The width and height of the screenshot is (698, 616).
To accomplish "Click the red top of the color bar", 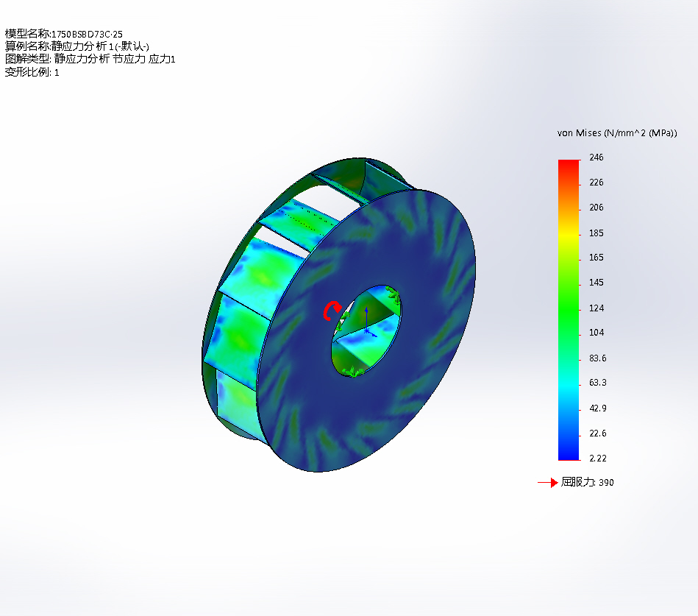I will point(568,165).
